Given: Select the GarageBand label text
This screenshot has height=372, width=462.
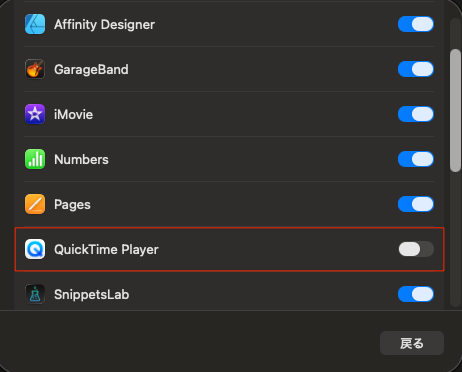Looking at the screenshot, I should [91, 70].
